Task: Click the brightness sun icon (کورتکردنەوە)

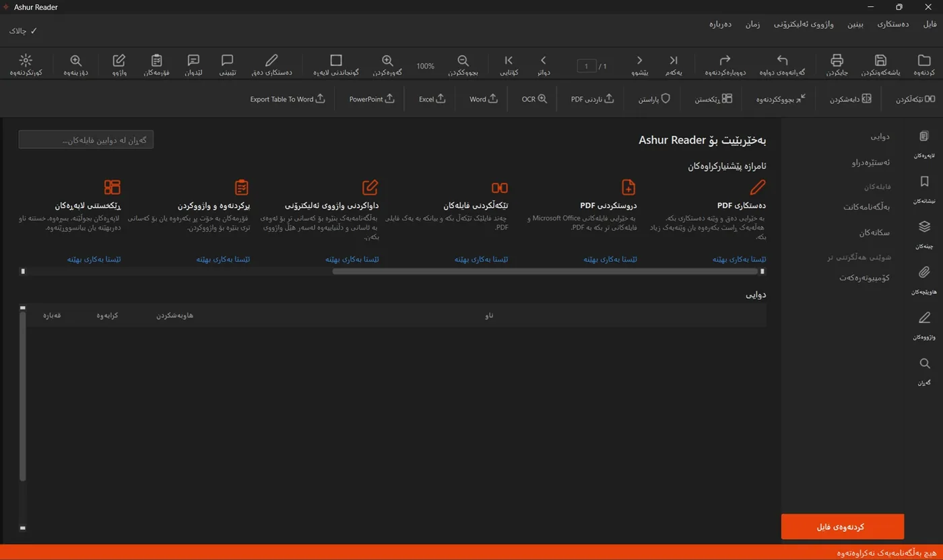Action: point(26,65)
